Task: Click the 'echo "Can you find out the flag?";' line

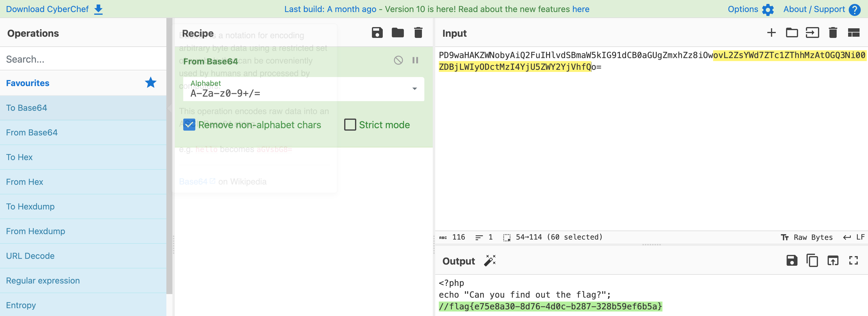Action: pyautogui.click(x=525, y=295)
